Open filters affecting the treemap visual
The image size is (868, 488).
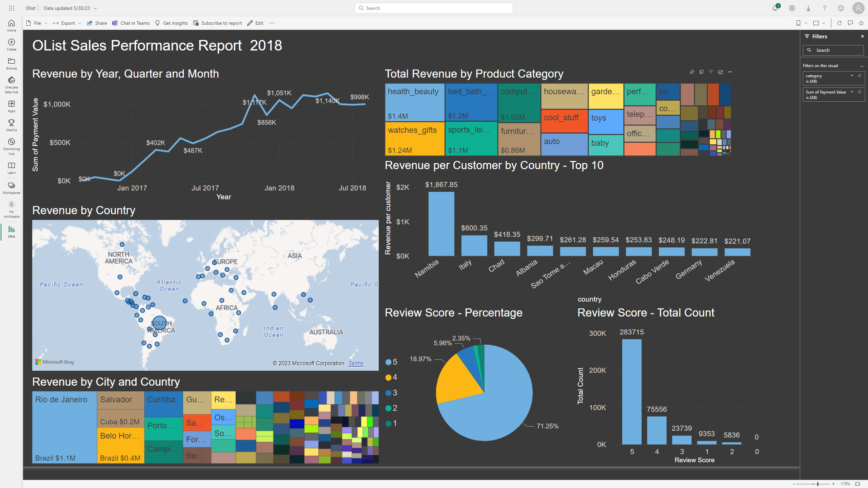click(x=711, y=72)
